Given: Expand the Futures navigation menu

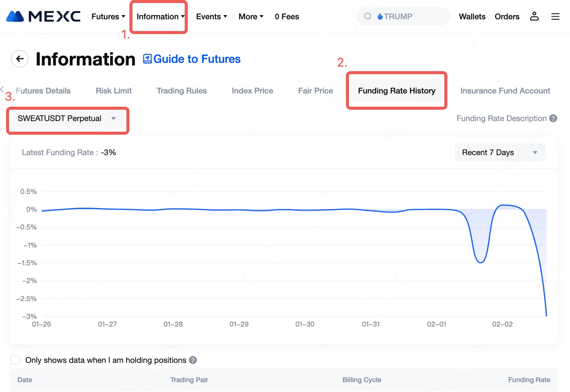Looking at the screenshot, I should 108,17.
